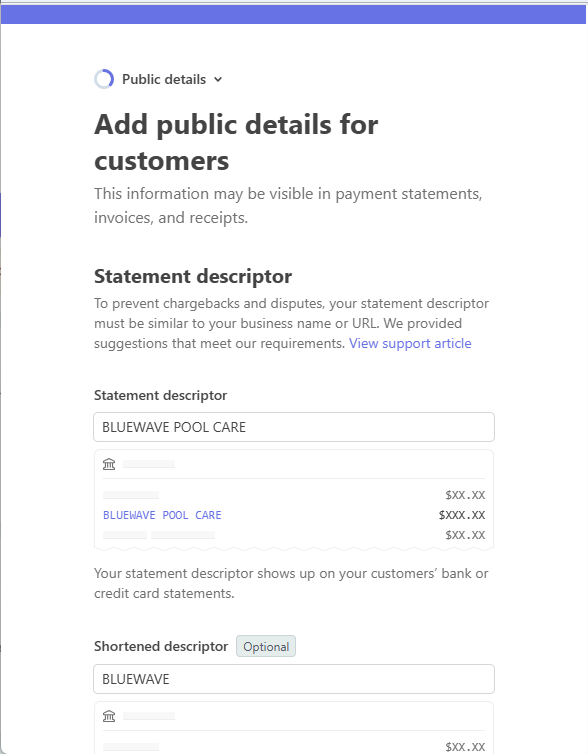The width and height of the screenshot is (588, 754).
Task: Click the Shortened descriptor field label
Action: [x=161, y=646]
